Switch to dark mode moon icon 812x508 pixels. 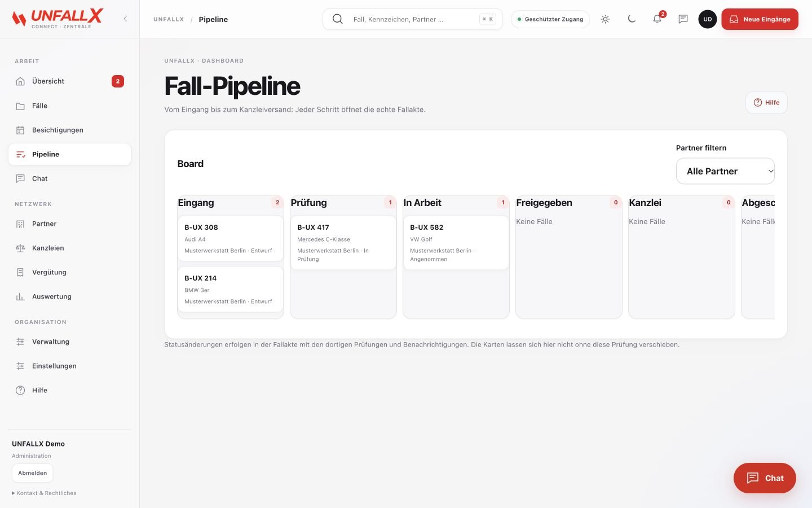click(632, 19)
